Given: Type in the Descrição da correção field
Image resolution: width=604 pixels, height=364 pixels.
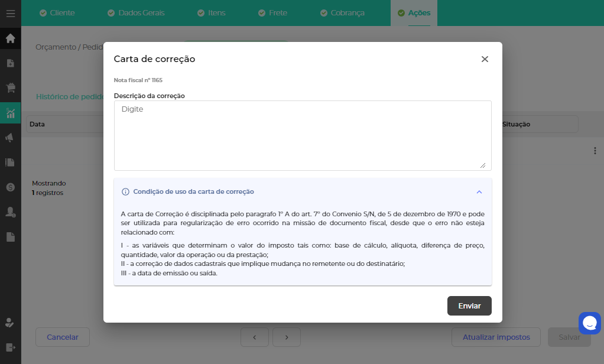Looking at the screenshot, I should 303,135.
